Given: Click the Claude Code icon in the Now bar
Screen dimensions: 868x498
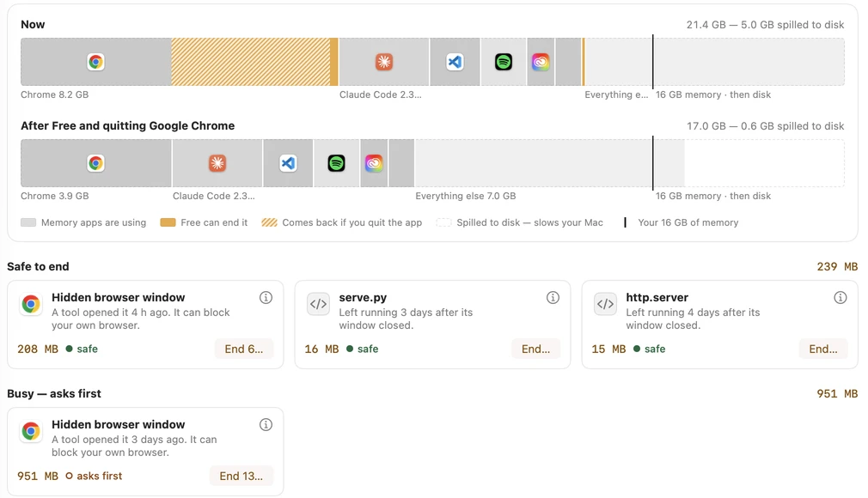Looking at the screenshot, I should (x=384, y=62).
